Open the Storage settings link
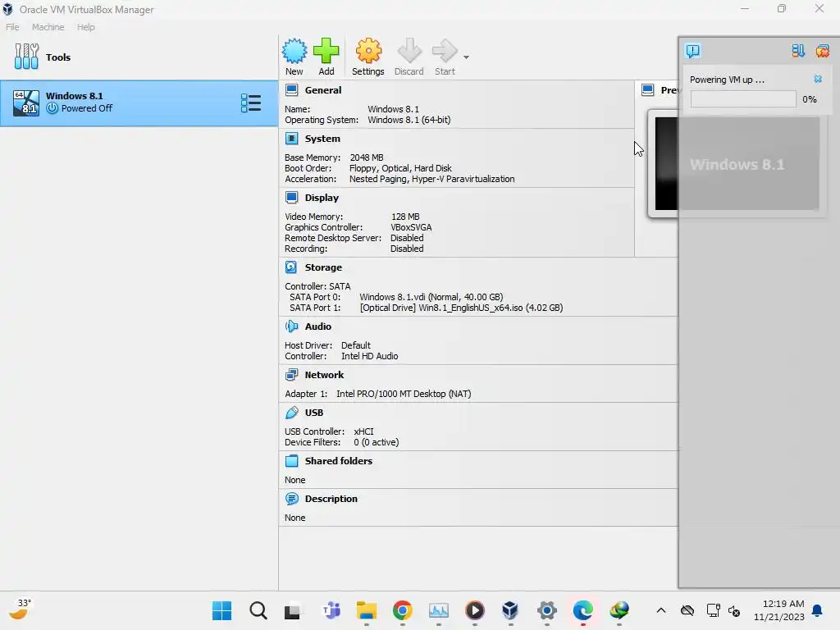Viewport: 840px width, 630px height. click(x=323, y=267)
